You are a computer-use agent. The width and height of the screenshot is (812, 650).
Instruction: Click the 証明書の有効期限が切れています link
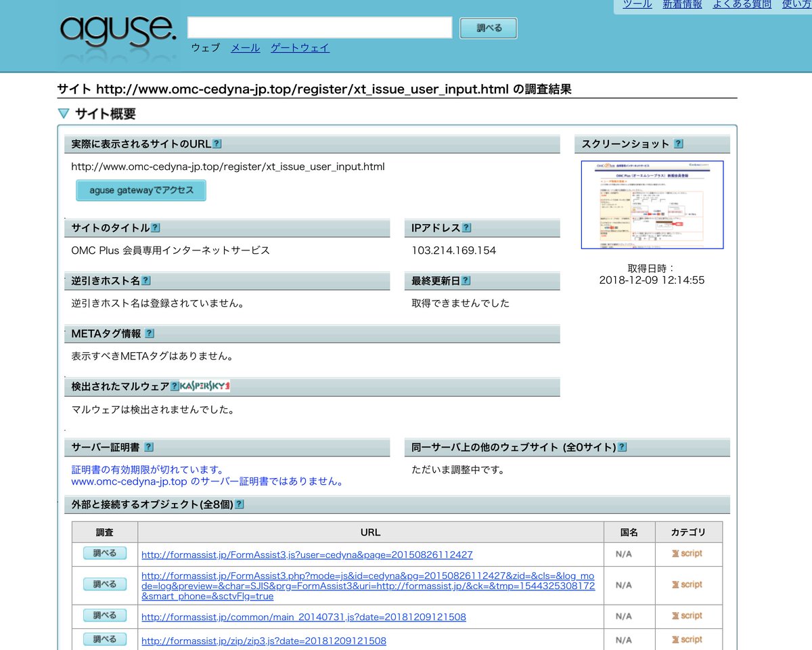tap(148, 470)
